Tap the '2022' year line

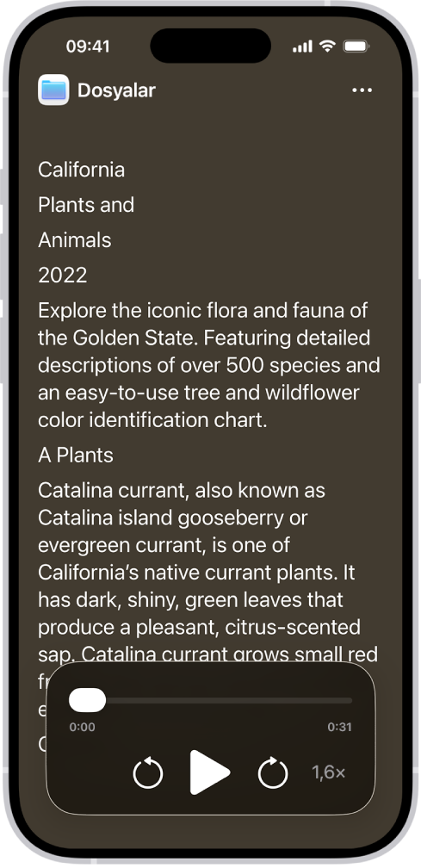point(63,276)
